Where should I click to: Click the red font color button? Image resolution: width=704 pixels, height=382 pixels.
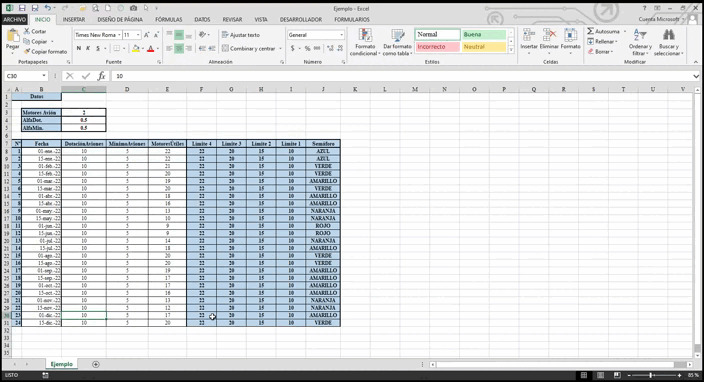point(151,48)
